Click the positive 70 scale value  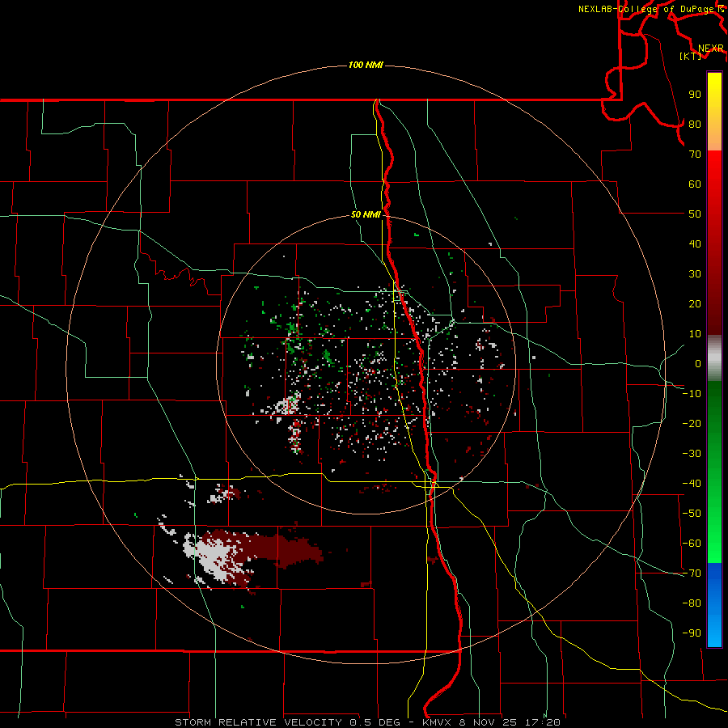pyautogui.click(x=695, y=154)
